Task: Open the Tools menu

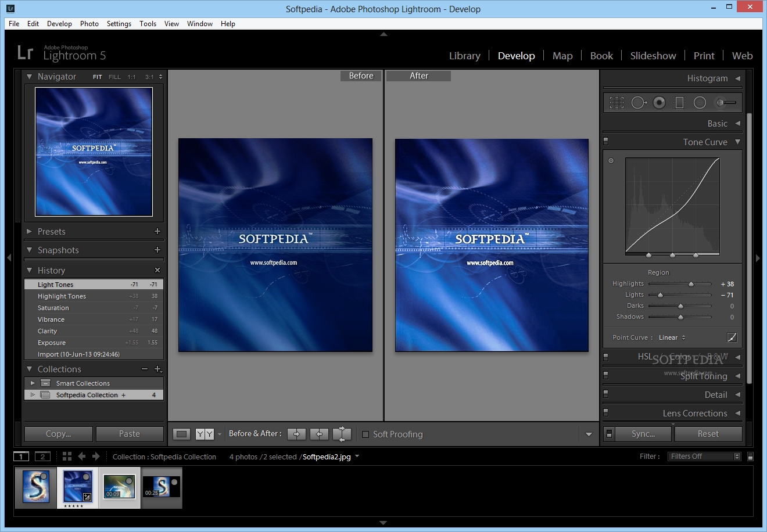Action: (x=148, y=24)
